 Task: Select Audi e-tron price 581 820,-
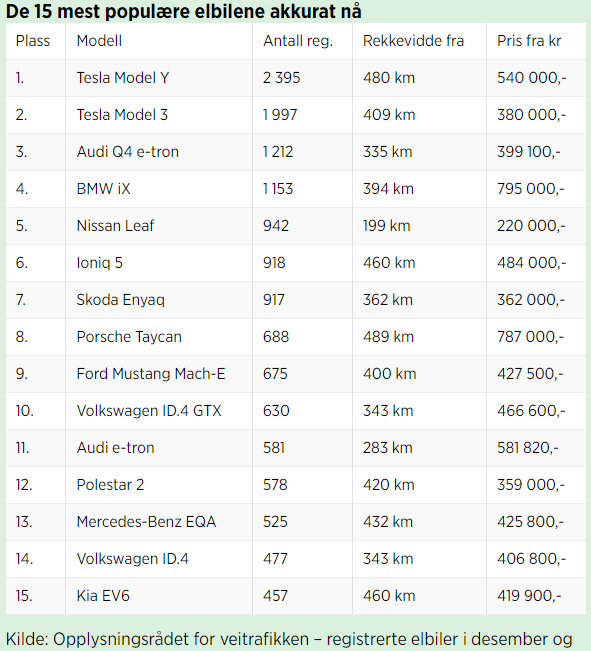point(528,448)
